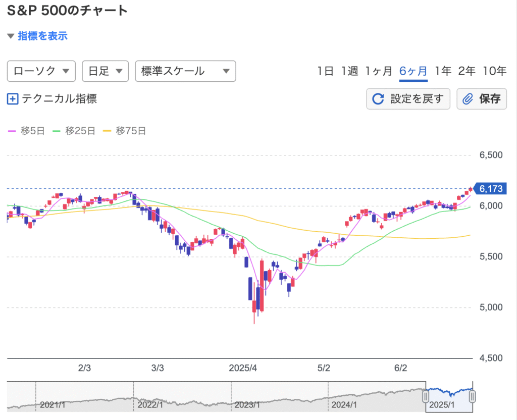
Task: Click the 2/3 date axis label
Action: tap(84, 368)
